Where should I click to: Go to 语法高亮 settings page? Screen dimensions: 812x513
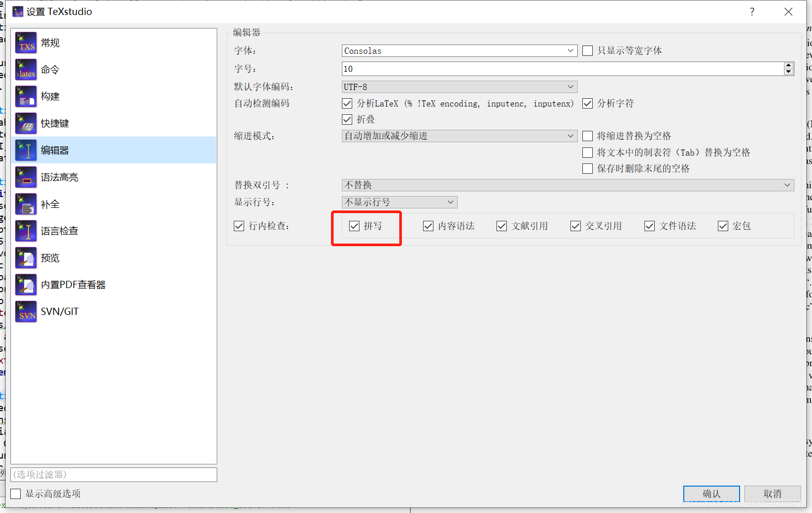pyautogui.click(x=114, y=177)
